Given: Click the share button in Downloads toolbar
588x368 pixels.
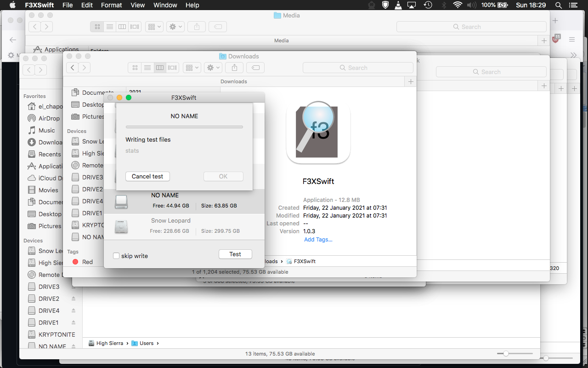Looking at the screenshot, I should [234, 68].
